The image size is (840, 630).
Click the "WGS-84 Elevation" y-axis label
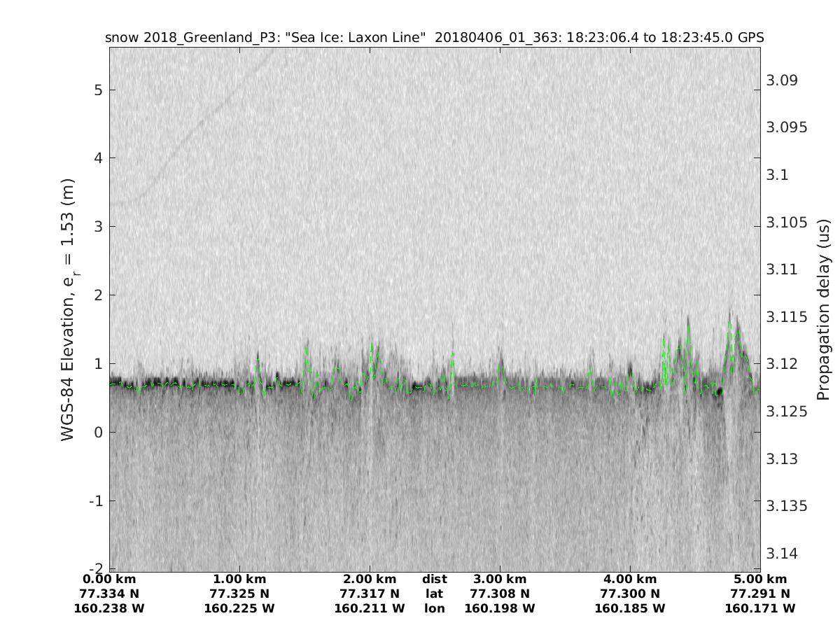pos(69,309)
